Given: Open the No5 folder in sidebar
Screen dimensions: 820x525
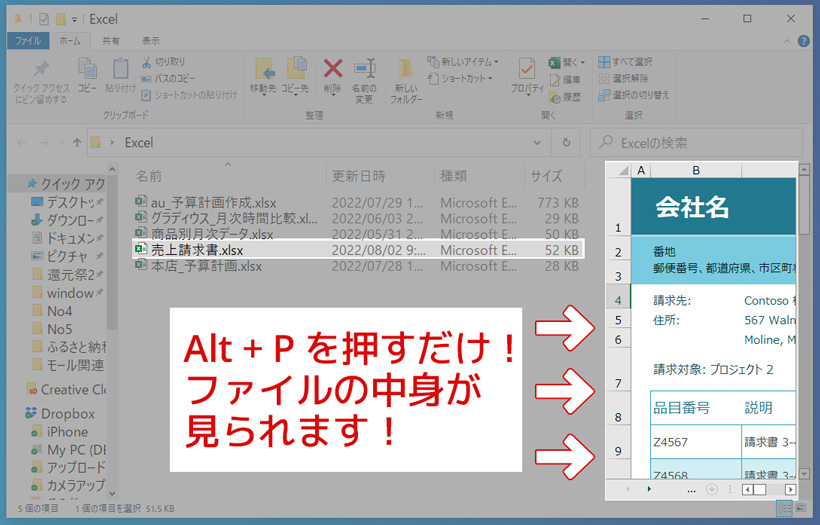Looking at the screenshot, I should coord(52,329).
